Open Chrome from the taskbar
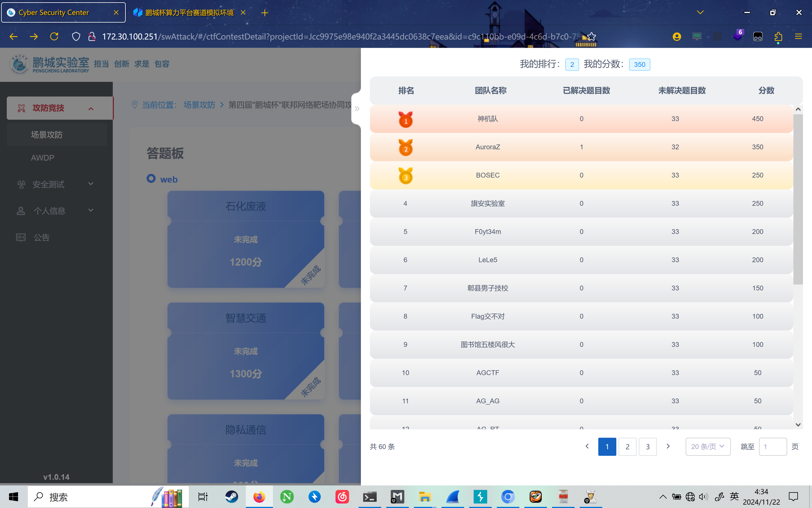This screenshot has width=812, height=508. 508,497
